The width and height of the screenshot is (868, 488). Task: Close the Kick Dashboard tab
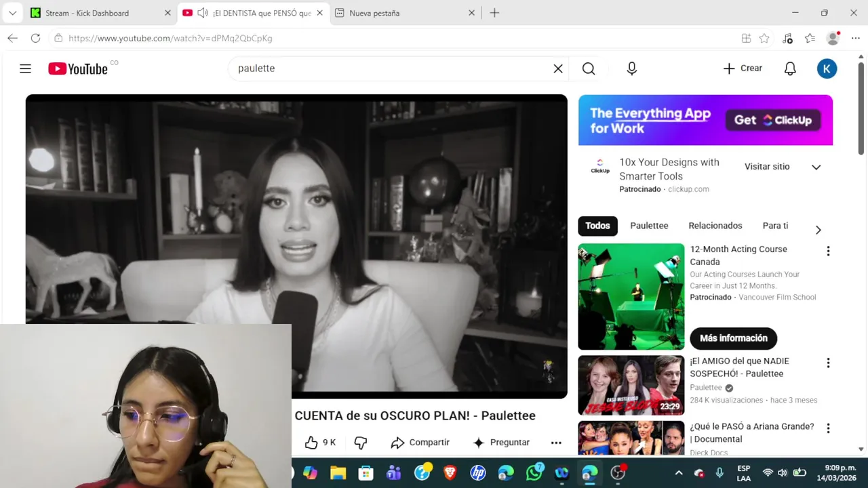coord(167,13)
